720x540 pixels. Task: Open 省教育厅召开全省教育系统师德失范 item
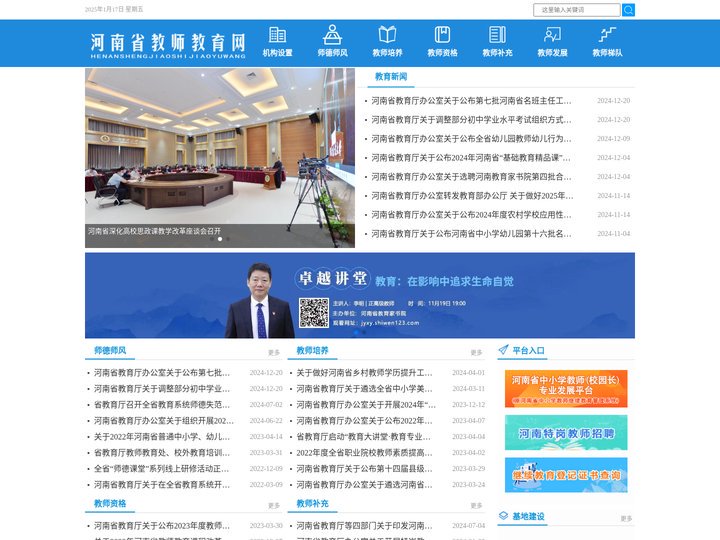(x=162, y=405)
